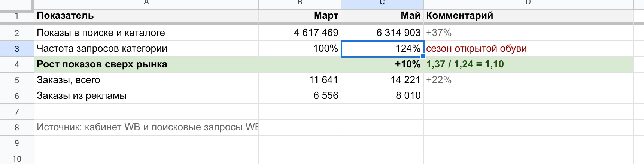Select cell 'Заказы из рекламы'
This screenshot has width=644, height=164.
146,96
